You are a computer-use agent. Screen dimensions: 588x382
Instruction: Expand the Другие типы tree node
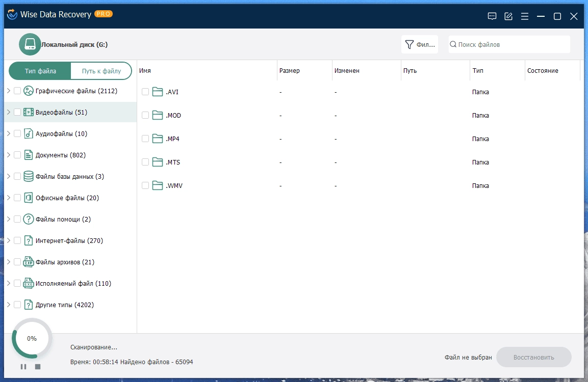click(9, 305)
